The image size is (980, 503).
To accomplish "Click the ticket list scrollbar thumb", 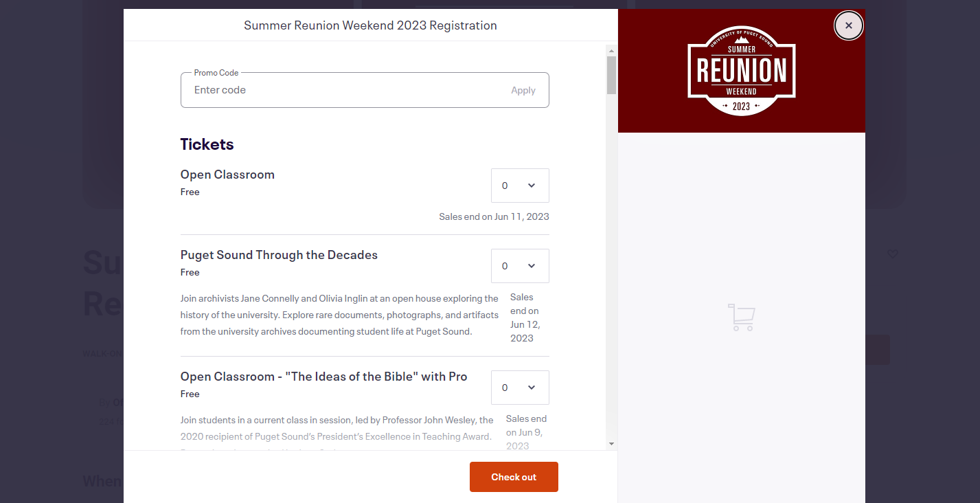I will [611, 75].
